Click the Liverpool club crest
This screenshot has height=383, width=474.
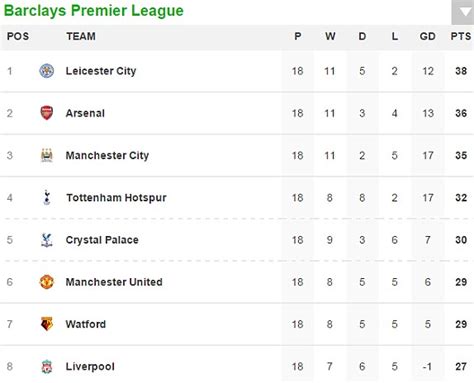click(x=47, y=366)
